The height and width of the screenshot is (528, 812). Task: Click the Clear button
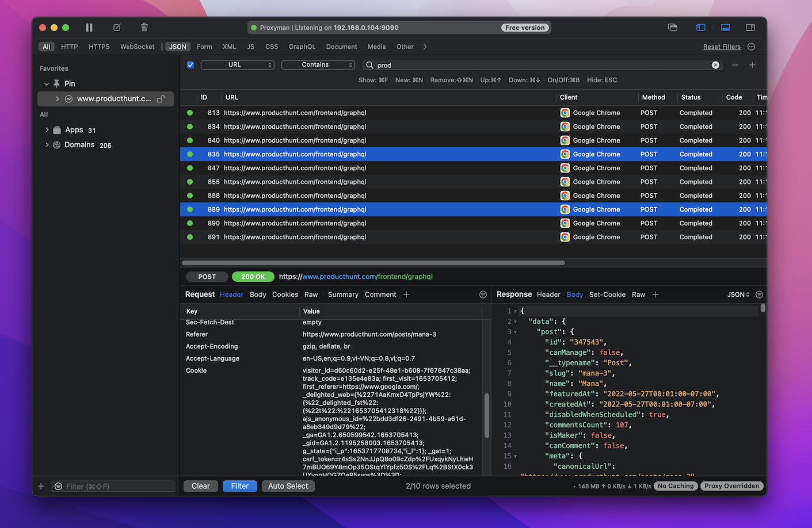click(x=201, y=486)
